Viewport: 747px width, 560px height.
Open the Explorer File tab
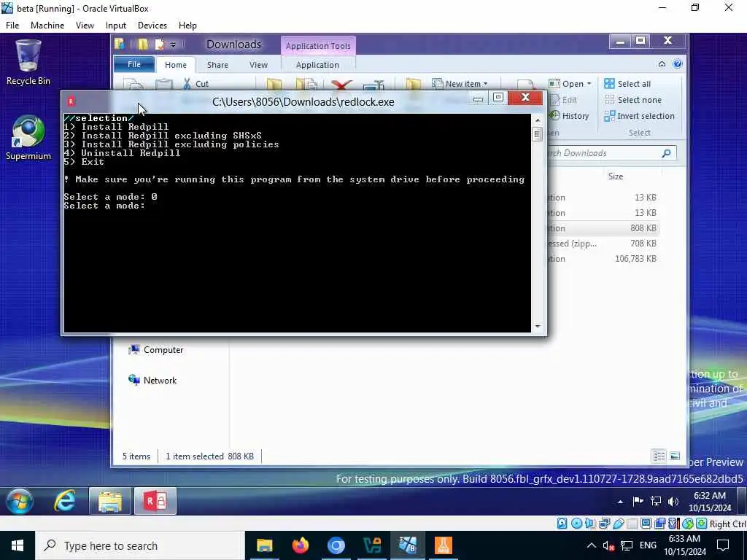click(134, 64)
